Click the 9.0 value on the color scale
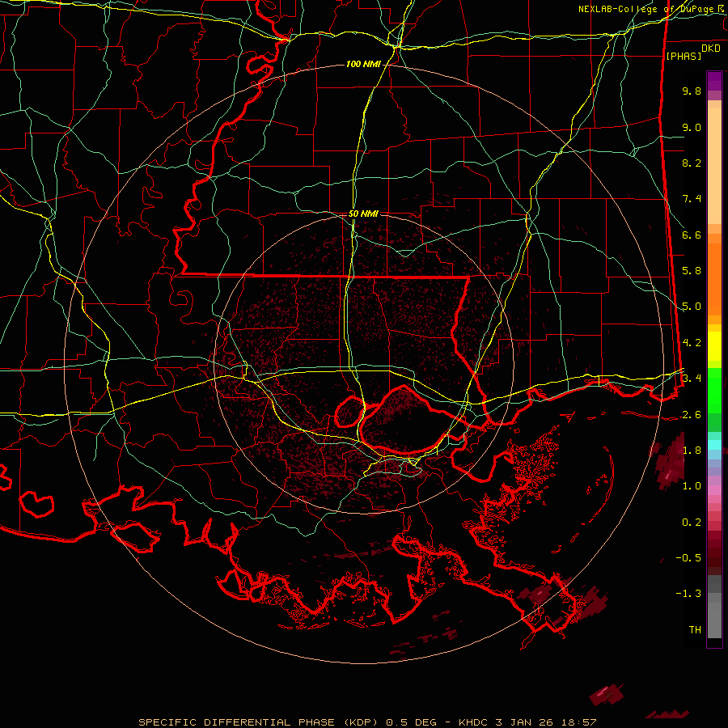This screenshot has height=728, width=728. tap(692, 127)
